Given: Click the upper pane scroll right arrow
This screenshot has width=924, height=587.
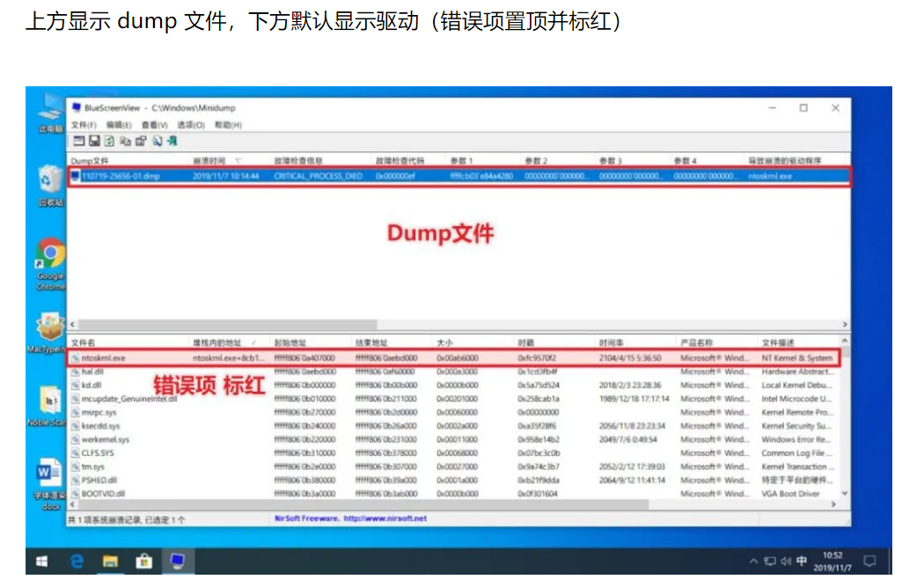Looking at the screenshot, I should point(845,325).
